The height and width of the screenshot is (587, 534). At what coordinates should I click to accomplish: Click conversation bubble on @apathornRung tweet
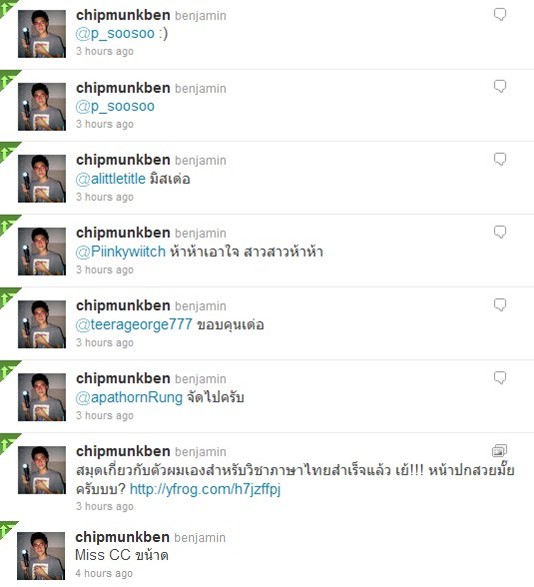click(500, 377)
